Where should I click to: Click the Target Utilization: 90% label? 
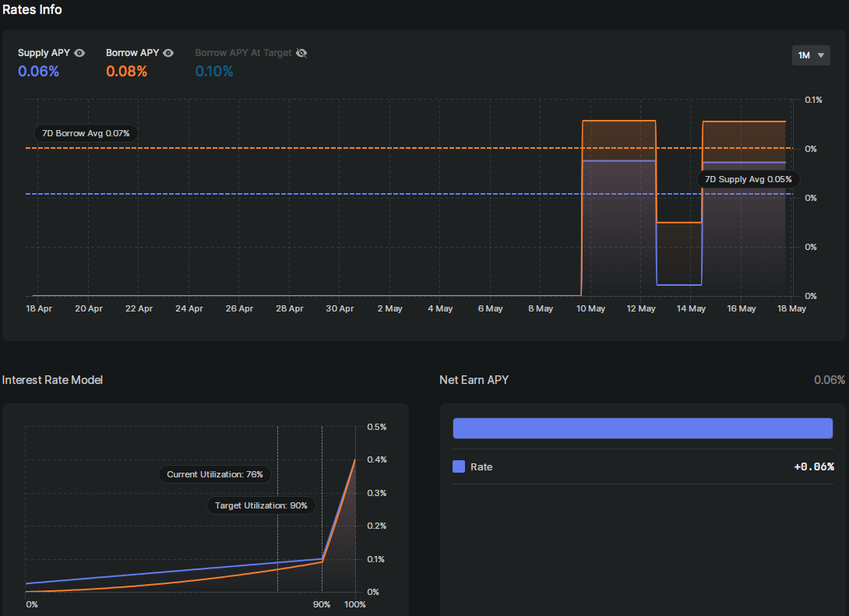click(261, 505)
